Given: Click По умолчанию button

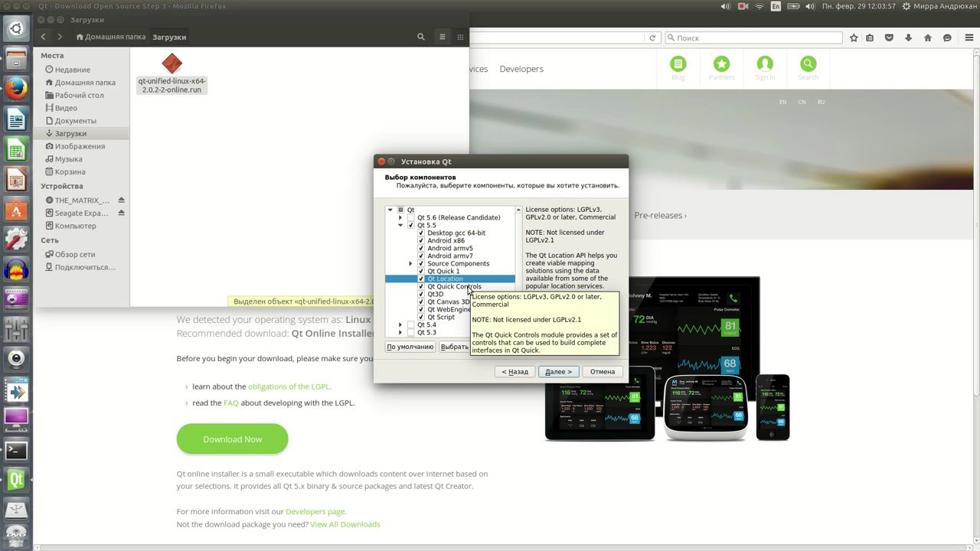Looking at the screenshot, I should (x=410, y=347).
